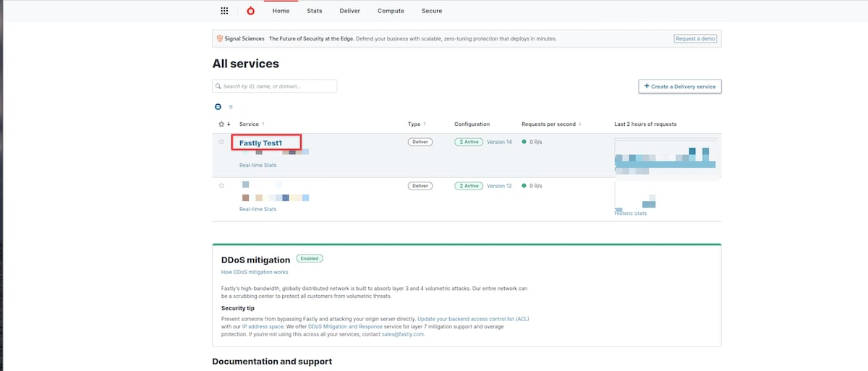
Task: Open Version 14 configuration link
Action: (499, 142)
